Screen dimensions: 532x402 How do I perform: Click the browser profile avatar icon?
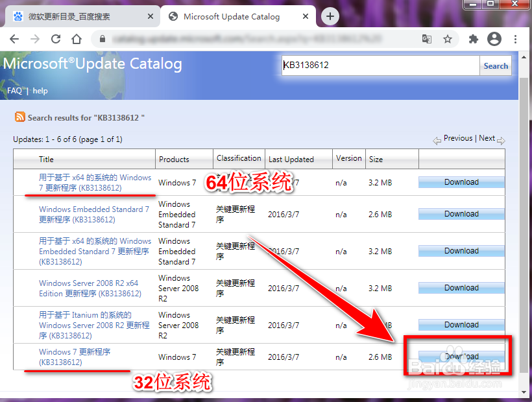point(494,40)
